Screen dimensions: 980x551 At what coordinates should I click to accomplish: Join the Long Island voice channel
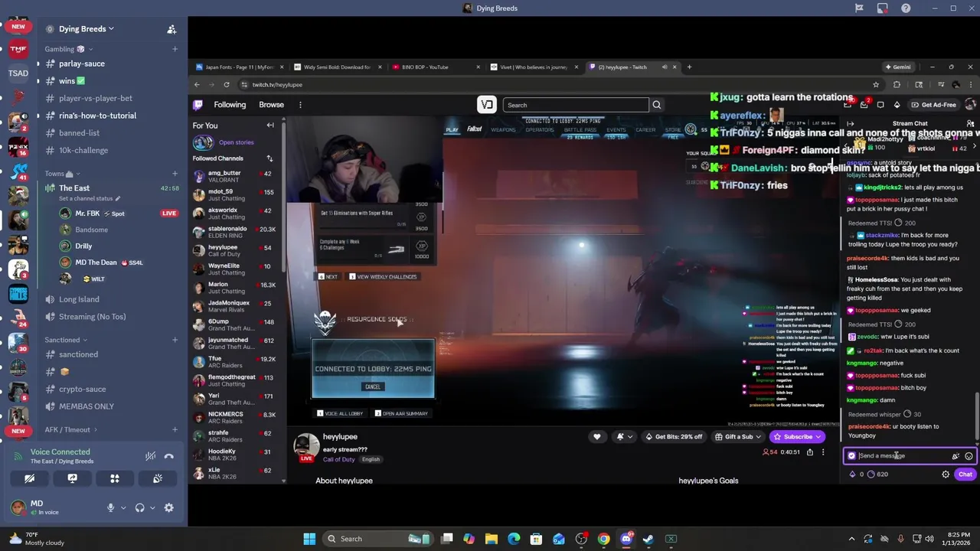[79, 299]
